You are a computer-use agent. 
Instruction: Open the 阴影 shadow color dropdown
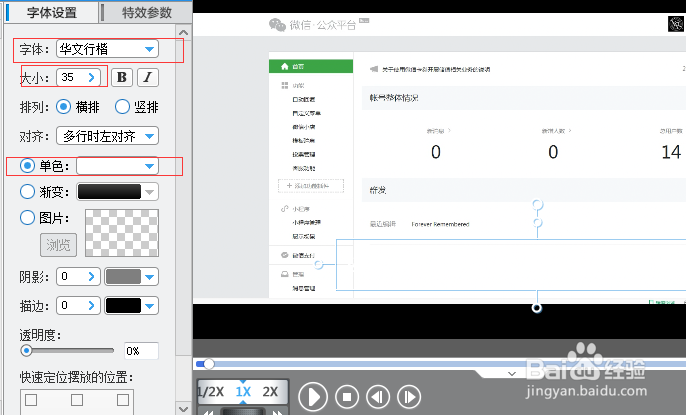click(150, 277)
